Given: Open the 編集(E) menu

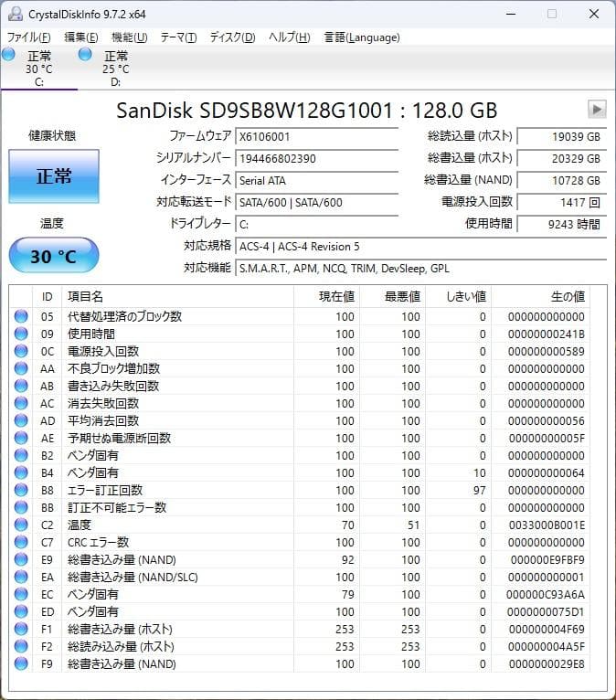Looking at the screenshot, I should tap(81, 37).
